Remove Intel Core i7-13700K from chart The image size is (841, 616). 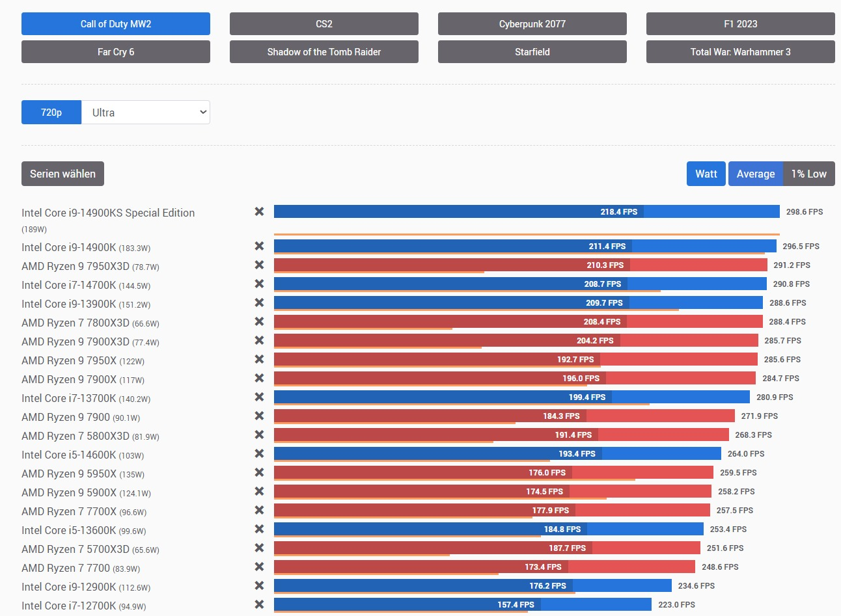(x=259, y=397)
